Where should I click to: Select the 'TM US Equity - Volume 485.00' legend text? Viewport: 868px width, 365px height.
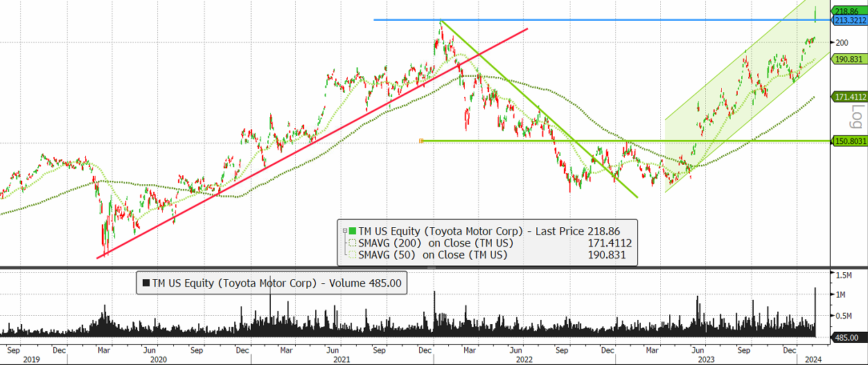(276, 283)
